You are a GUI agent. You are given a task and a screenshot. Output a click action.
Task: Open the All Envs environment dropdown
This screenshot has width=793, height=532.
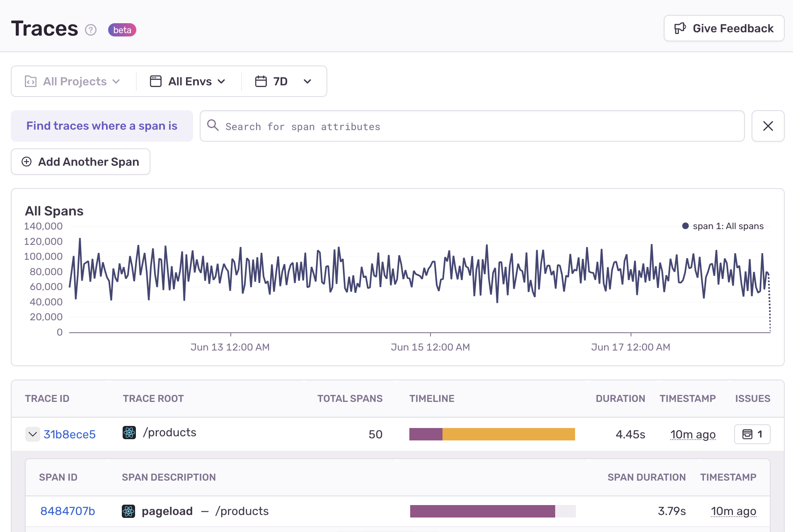click(189, 81)
